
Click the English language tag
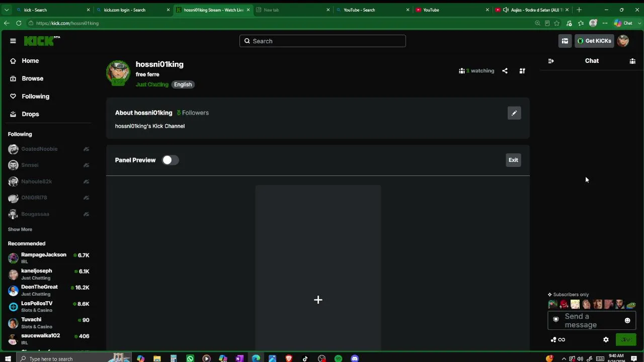pos(183,84)
